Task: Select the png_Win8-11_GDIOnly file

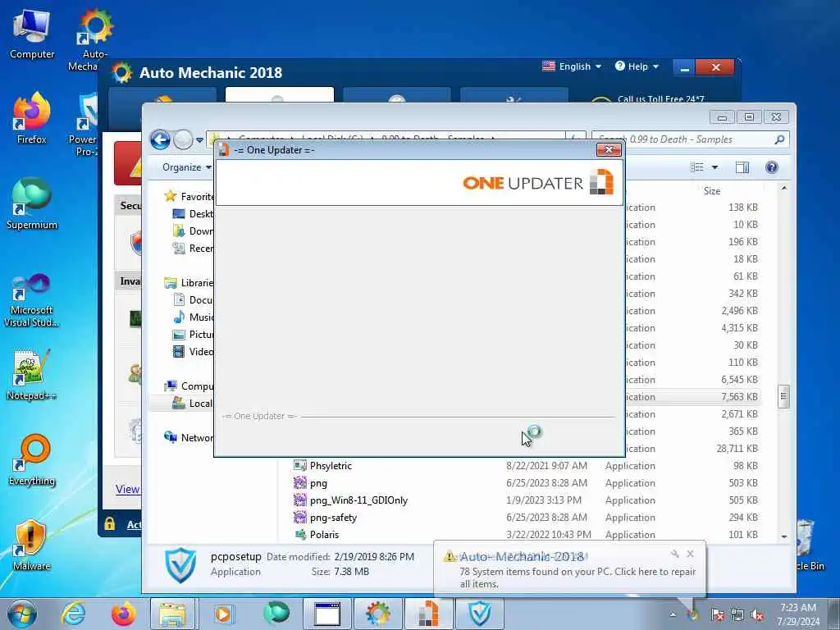Action: coord(358,500)
